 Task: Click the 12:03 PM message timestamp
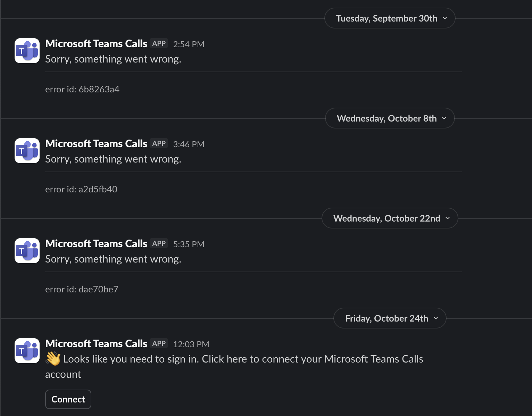click(x=191, y=344)
